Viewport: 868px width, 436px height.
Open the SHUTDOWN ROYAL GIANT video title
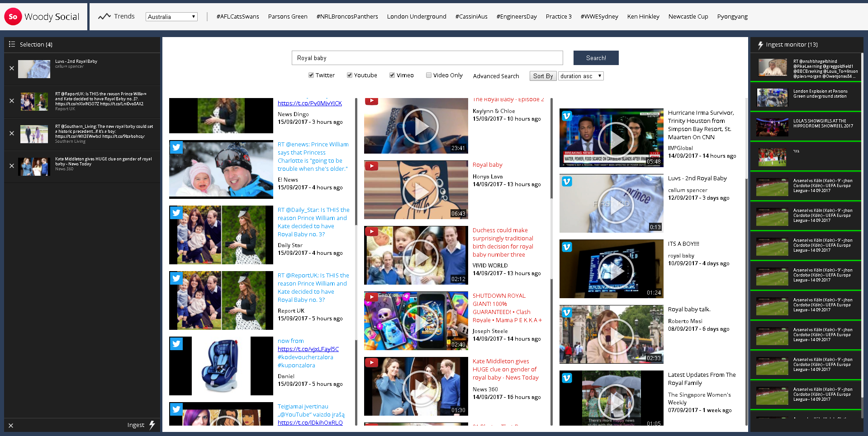tap(507, 308)
